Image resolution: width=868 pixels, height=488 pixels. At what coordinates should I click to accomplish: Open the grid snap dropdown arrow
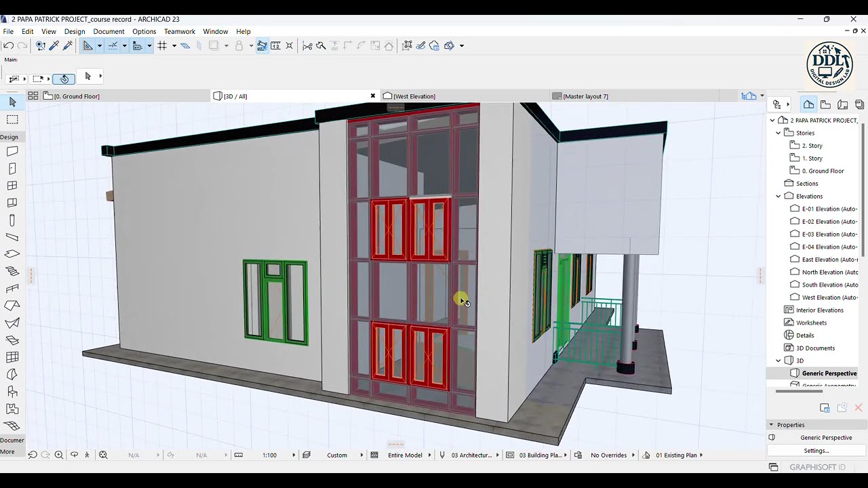174,45
